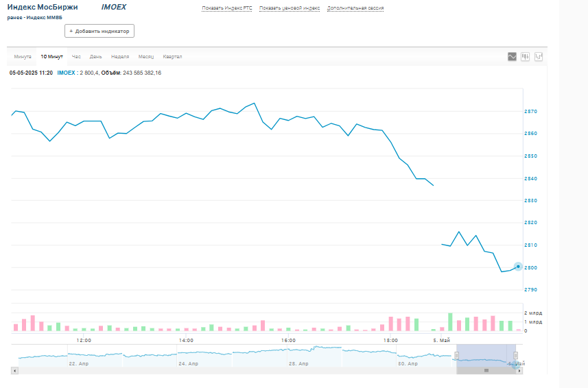Click the 5. Май time axis label
This screenshot has height=388, width=588.
tap(441, 341)
